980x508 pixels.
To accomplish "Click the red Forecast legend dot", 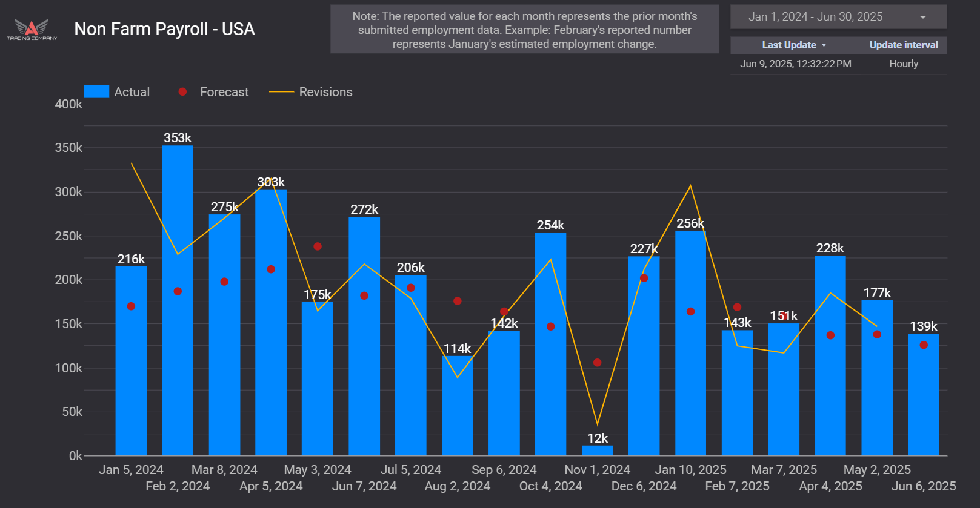I will click(182, 92).
